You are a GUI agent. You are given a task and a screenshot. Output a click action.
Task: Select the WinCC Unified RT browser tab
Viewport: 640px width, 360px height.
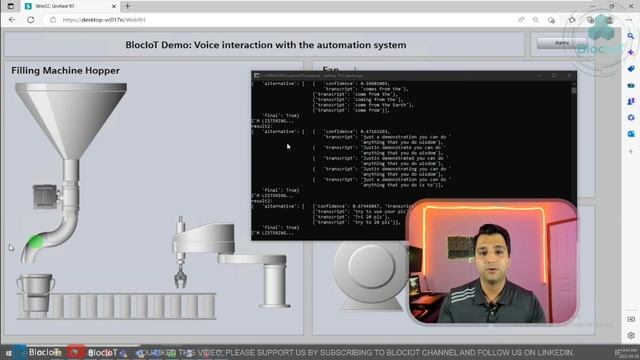coord(70,6)
